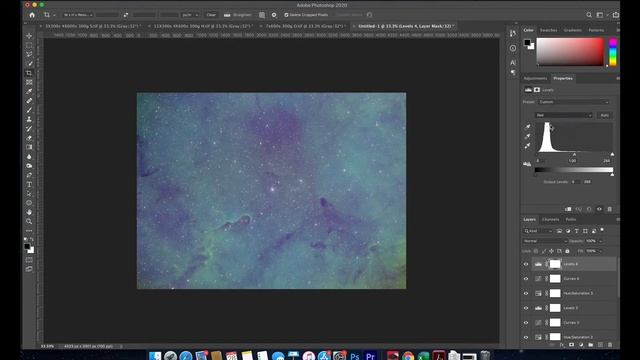The height and width of the screenshot is (360, 640).
Task: Swap crop width and height values
Action: pyautogui.click(x=126, y=15)
